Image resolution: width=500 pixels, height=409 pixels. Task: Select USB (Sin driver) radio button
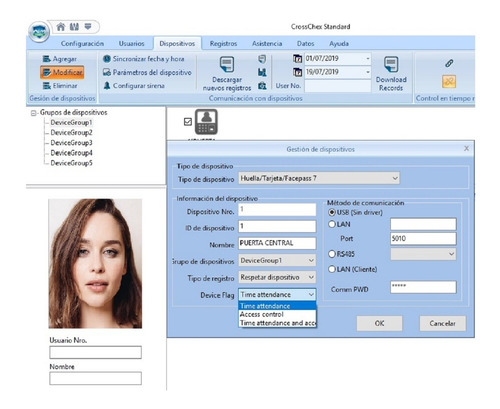(332, 212)
